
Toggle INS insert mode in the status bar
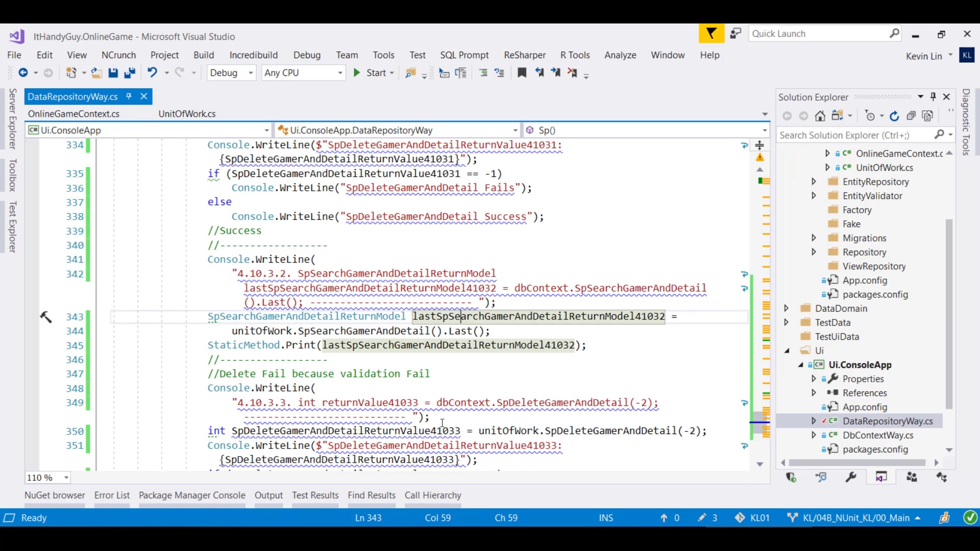(605, 517)
